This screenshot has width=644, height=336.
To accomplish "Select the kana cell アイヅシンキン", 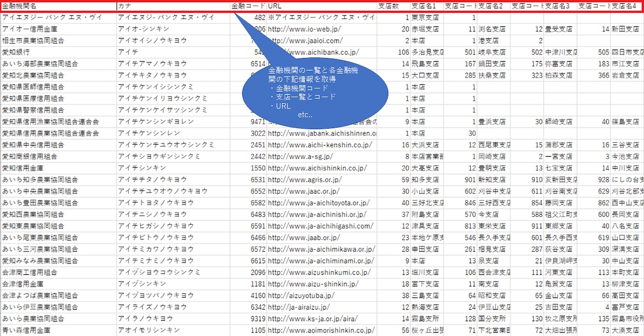I will coord(173,284).
